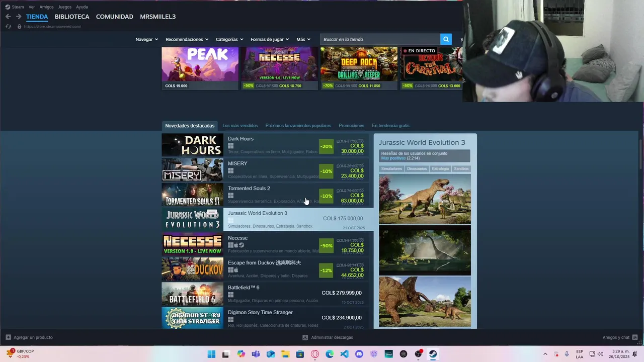This screenshot has width=644, height=362.
Task: Open Windows Start menu
Action: [211, 354]
